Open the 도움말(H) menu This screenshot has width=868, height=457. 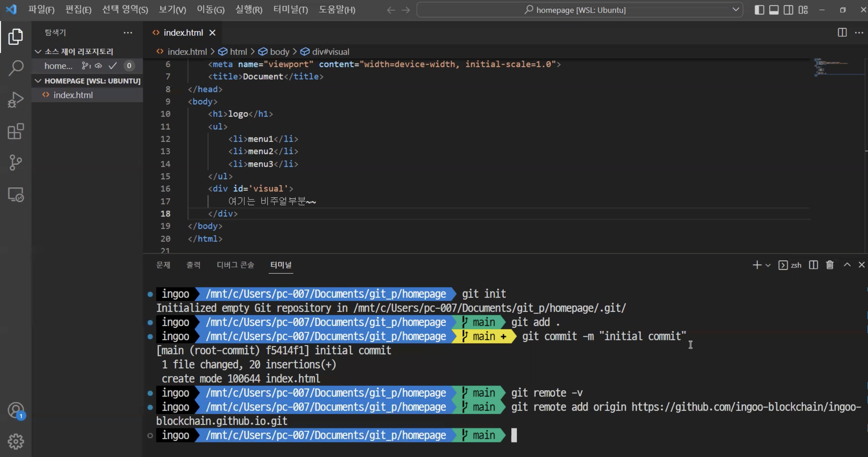pyautogui.click(x=337, y=10)
